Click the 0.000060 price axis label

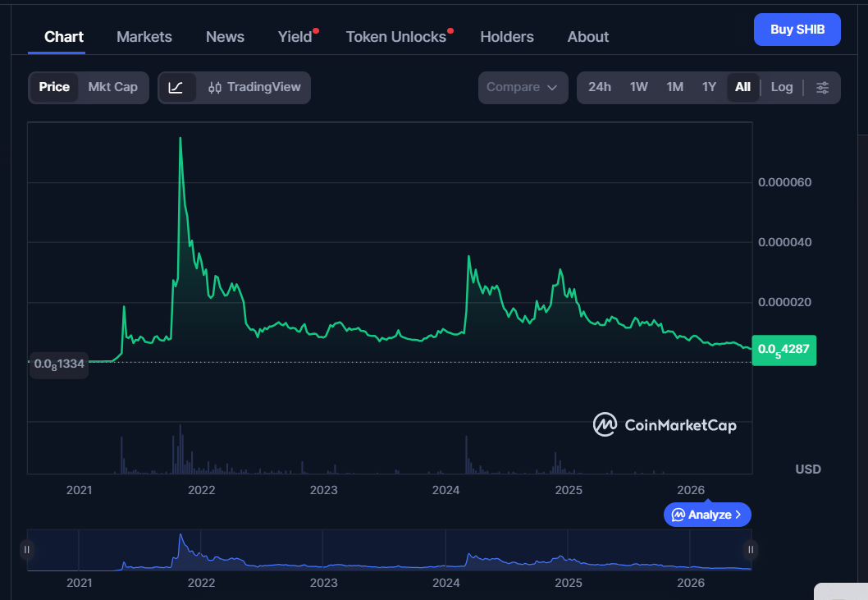click(x=784, y=182)
